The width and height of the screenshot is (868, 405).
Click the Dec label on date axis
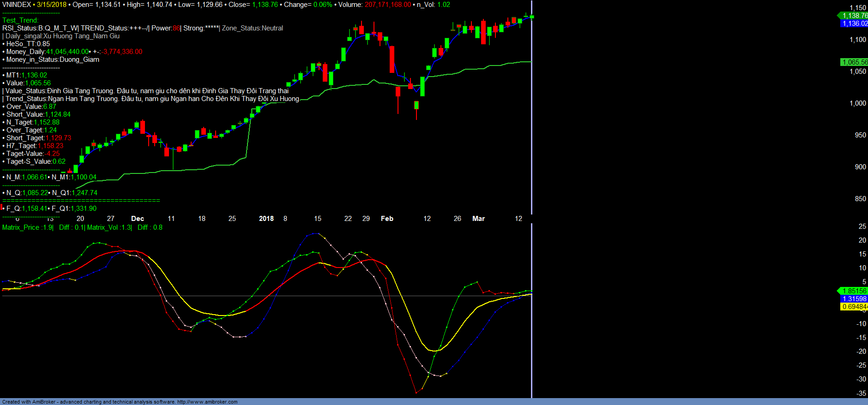(138, 219)
